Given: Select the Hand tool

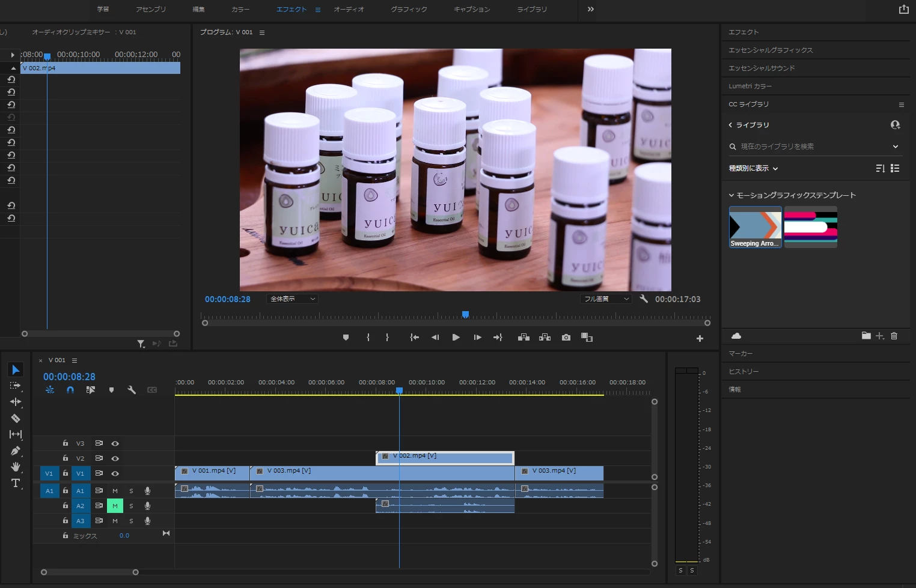Looking at the screenshot, I should [x=16, y=467].
